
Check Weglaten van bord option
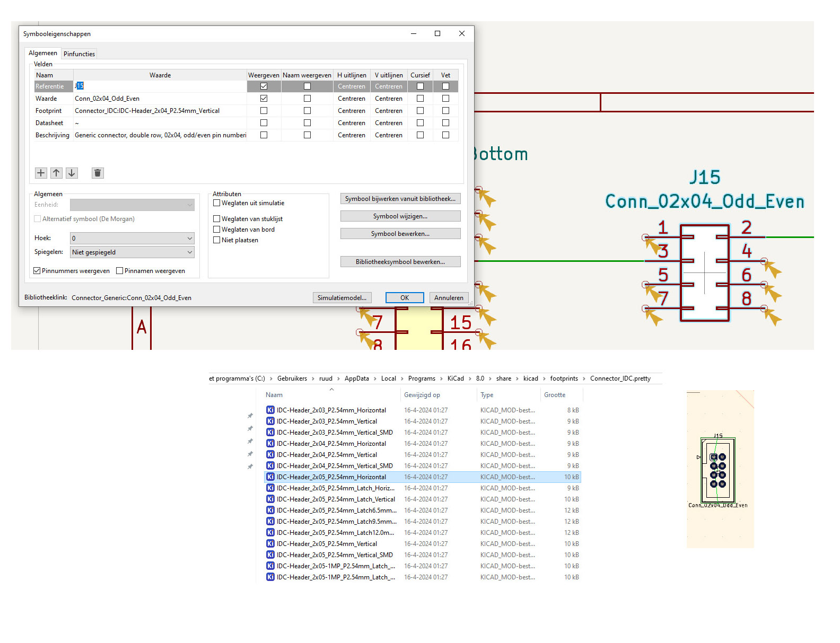point(216,229)
